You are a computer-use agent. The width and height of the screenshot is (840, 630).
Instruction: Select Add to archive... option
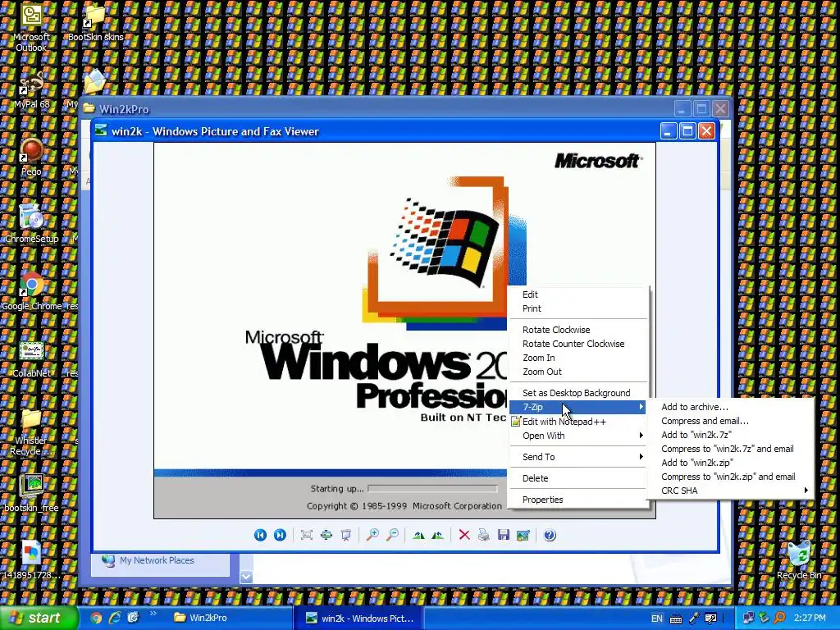(x=730, y=407)
